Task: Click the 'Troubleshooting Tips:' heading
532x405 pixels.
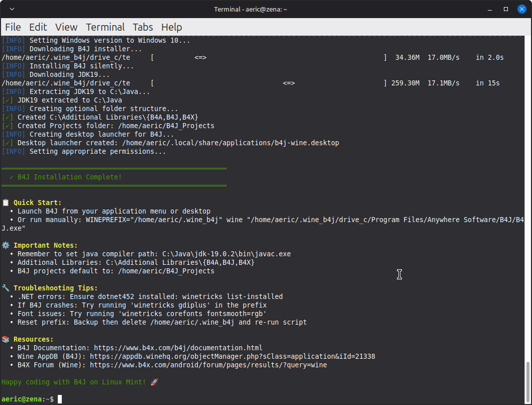Action: [55, 288]
